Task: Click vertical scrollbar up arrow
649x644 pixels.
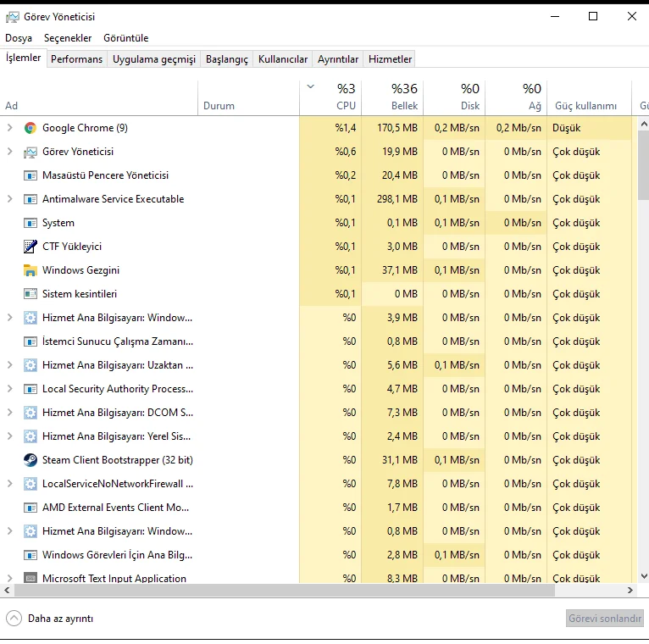Action: [x=644, y=124]
